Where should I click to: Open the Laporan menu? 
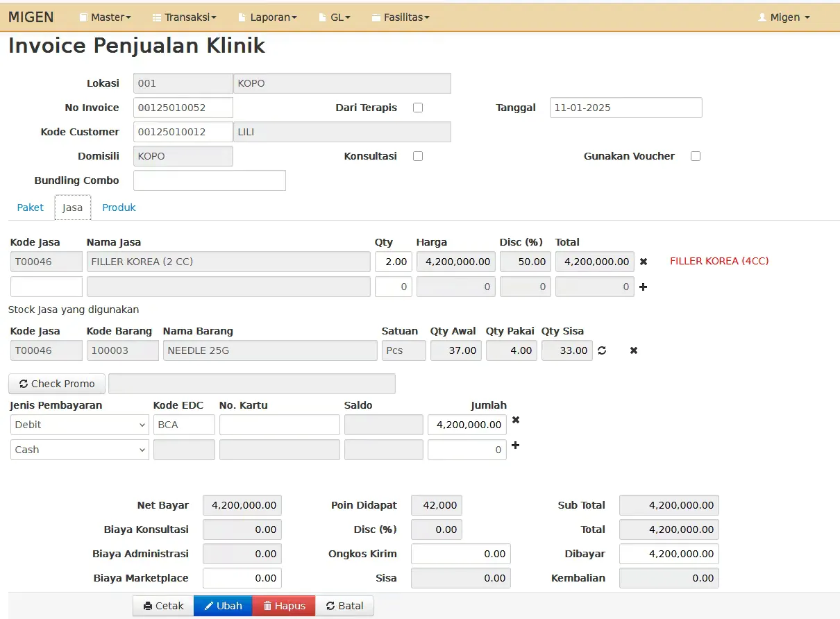pyautogui.click(x=267, y=17)
